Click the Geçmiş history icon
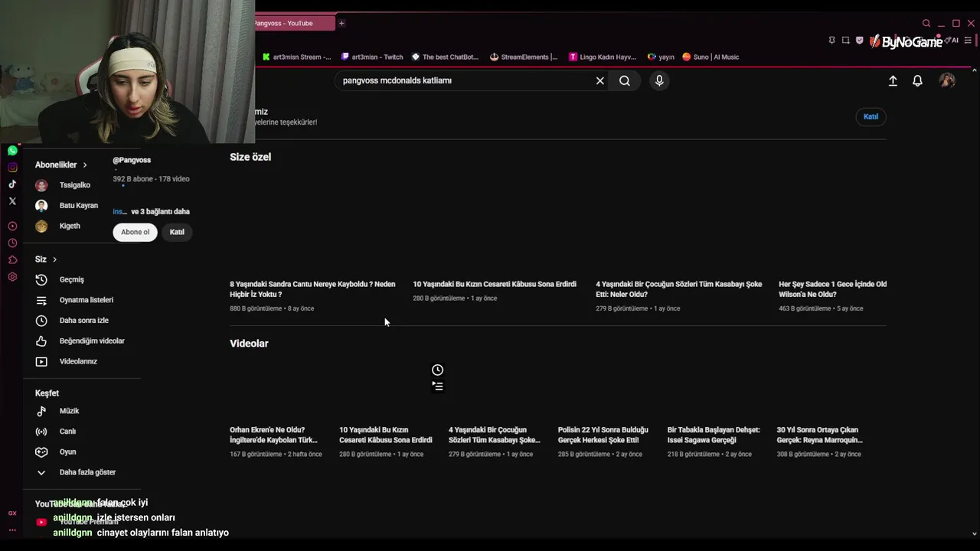 point(41,279)
